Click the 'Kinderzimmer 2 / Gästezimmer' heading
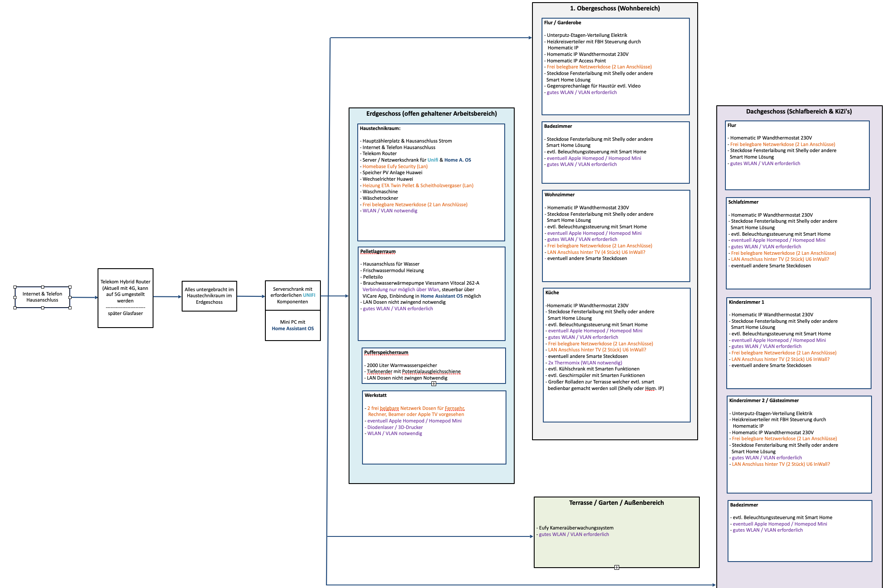The height and width of the screenshot is (588, 888). point(764,400)
